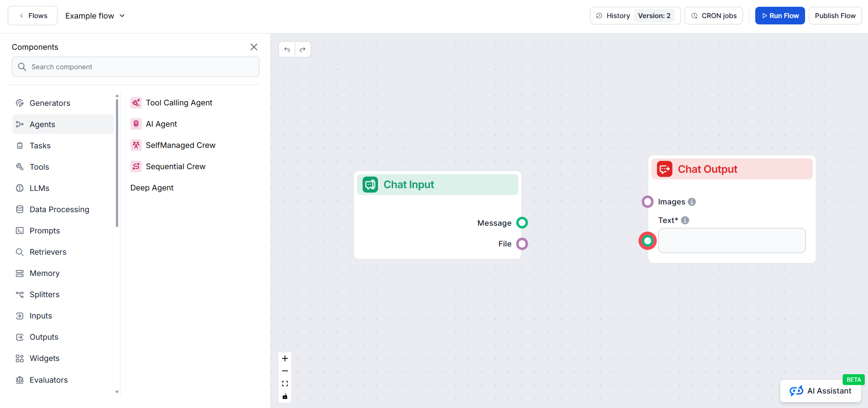Select the Tool Calling Agent component
The width and height of the screenshot is (868, 408).
point(179,102)
